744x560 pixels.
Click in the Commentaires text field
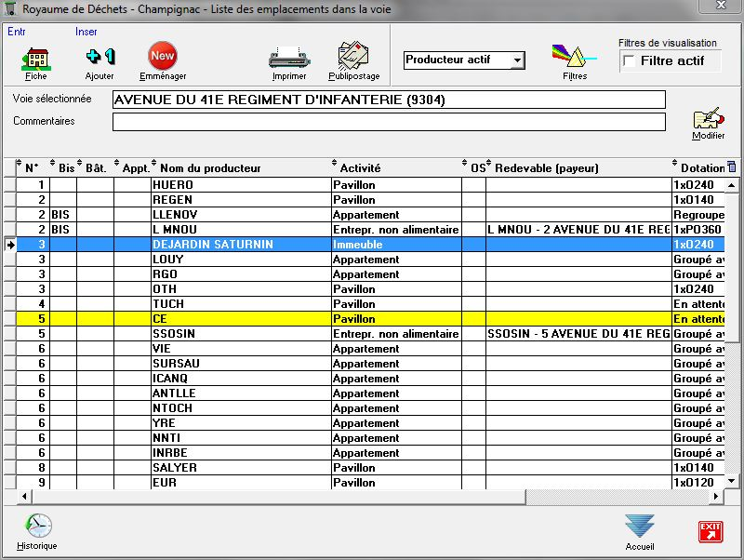(x=389, y=122)
